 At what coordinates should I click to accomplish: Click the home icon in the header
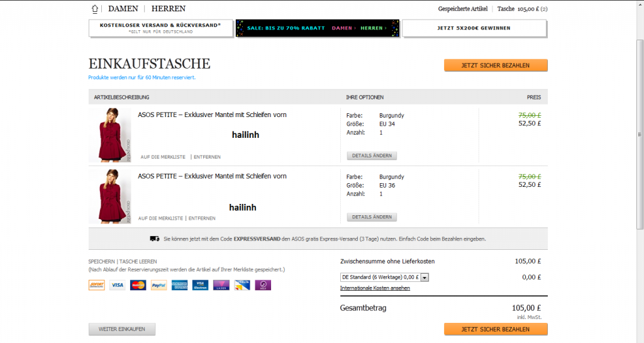coord(95,9)
